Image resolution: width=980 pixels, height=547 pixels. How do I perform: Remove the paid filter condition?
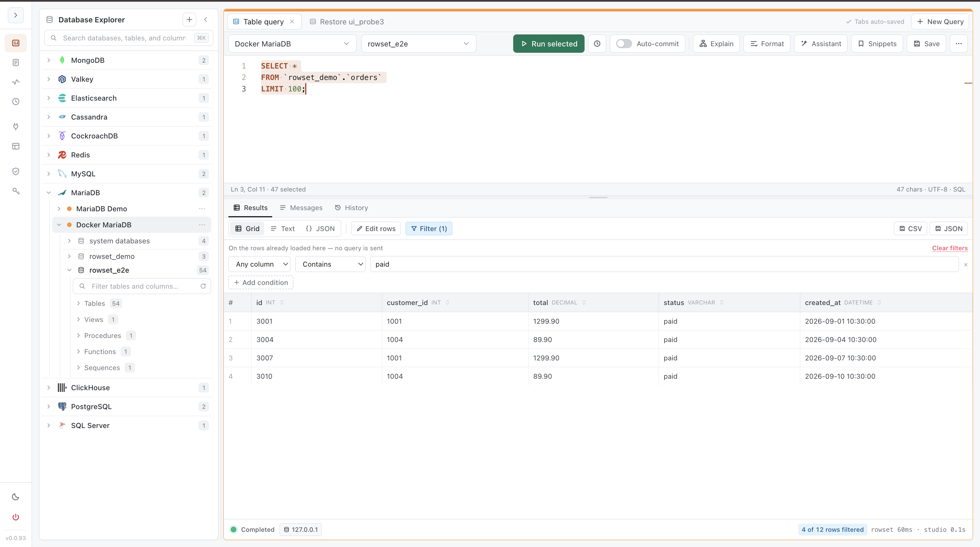pyautogui.click(x=966, y=265)
